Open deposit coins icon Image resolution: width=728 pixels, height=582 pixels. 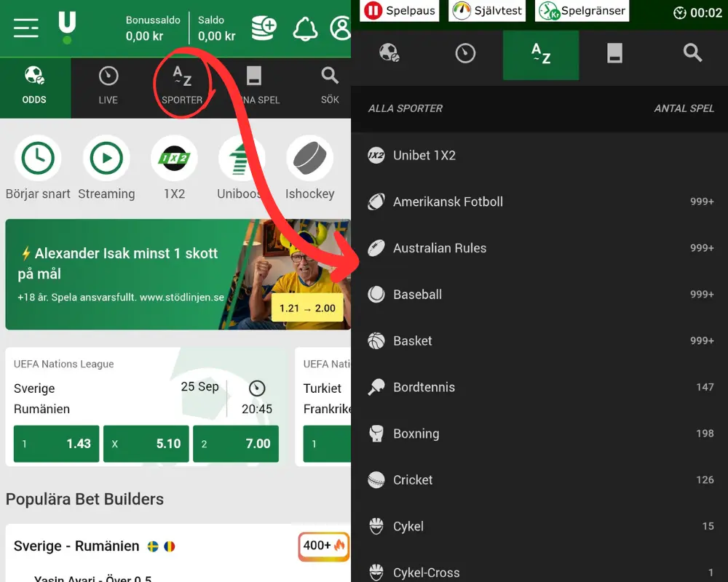coord(264,28)
